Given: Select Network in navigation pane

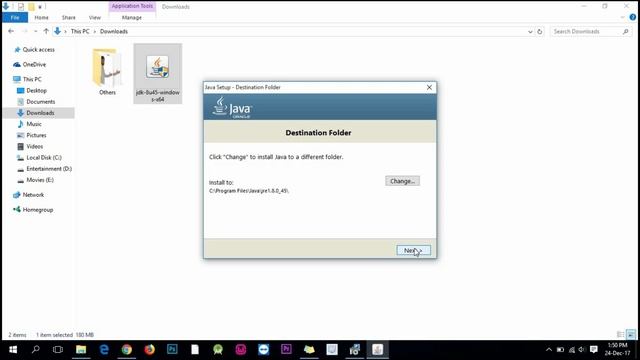Looking at the screenshot, I should coord(33,195).
